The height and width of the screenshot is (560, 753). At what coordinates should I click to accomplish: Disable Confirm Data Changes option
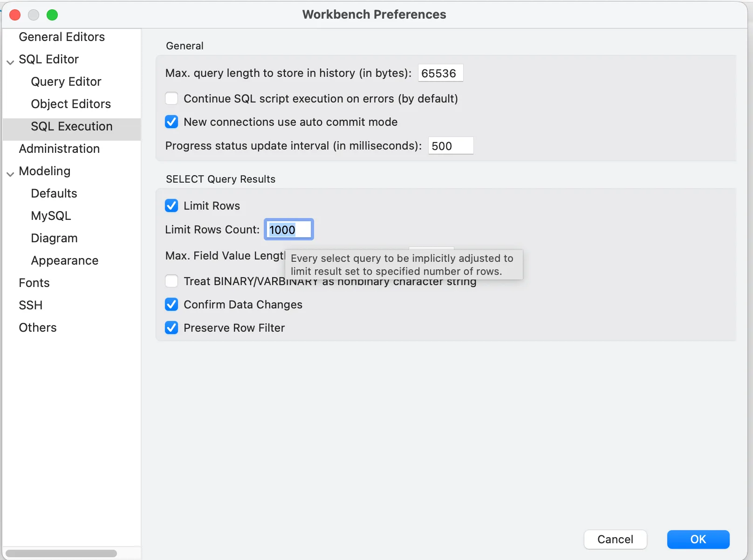[171, 304]
